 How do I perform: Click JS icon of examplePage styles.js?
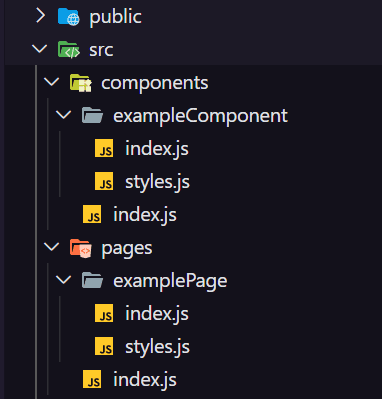[x=104, y=346]
